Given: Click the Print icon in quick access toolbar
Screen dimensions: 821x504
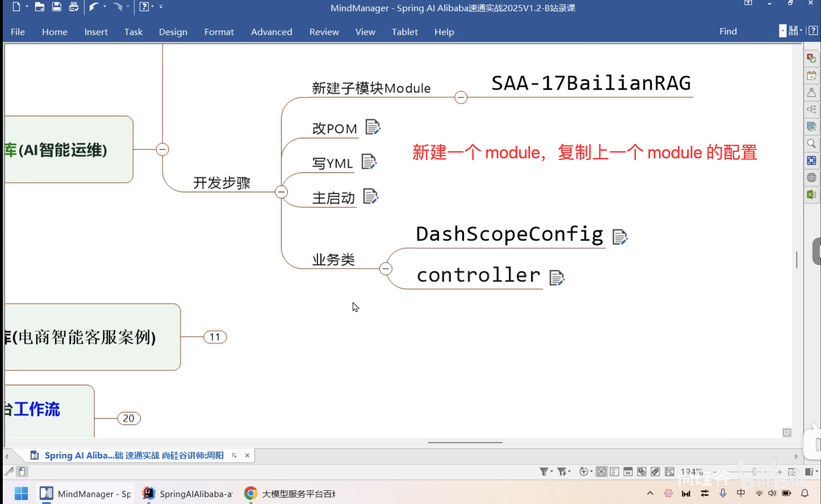Looking at the screenshot, I should [x=73, y=7].
